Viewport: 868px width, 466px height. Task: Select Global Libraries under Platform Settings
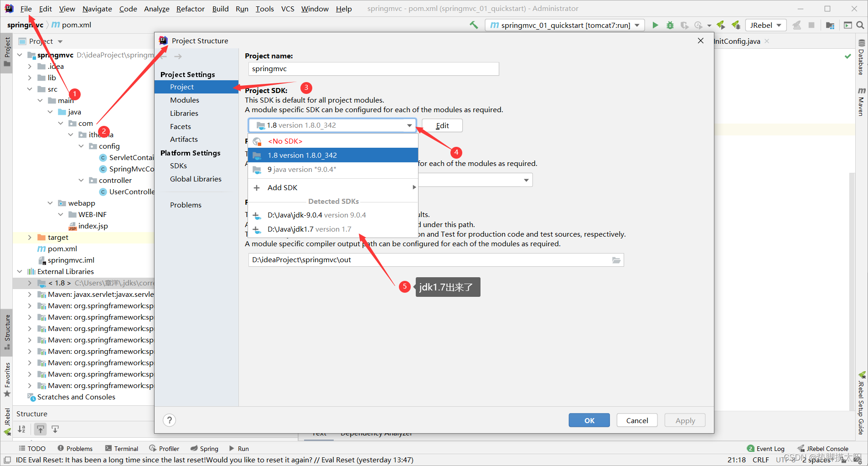[196, 179]
